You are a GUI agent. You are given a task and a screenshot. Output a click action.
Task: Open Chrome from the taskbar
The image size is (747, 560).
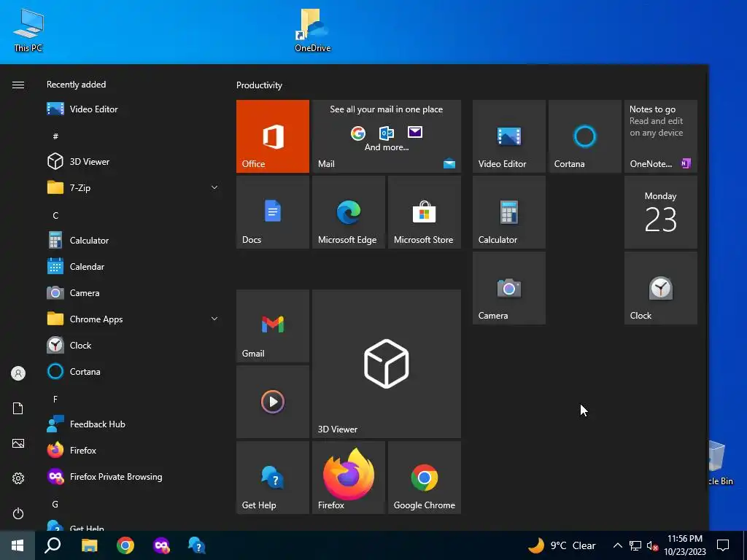pos(125,545)
